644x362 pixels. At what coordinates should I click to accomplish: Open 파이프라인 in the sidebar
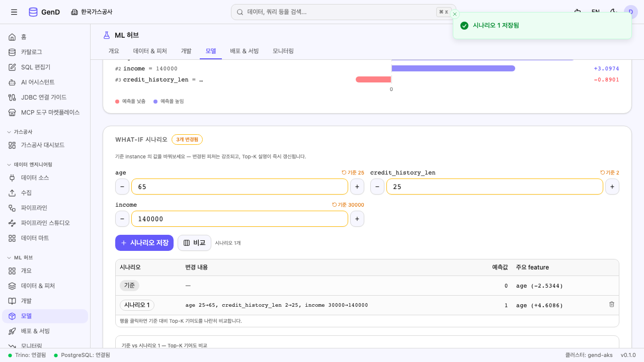(45, 208)
